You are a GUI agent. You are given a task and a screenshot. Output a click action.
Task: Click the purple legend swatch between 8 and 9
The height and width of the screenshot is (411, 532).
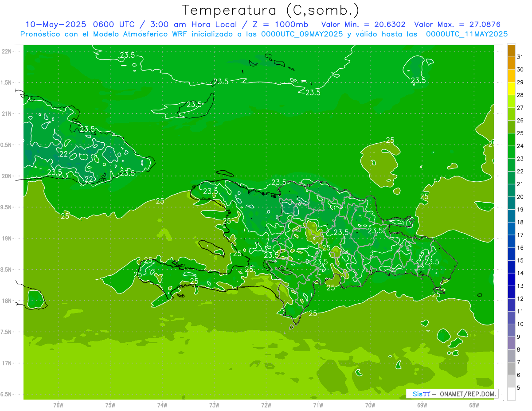tap(511, 343)
